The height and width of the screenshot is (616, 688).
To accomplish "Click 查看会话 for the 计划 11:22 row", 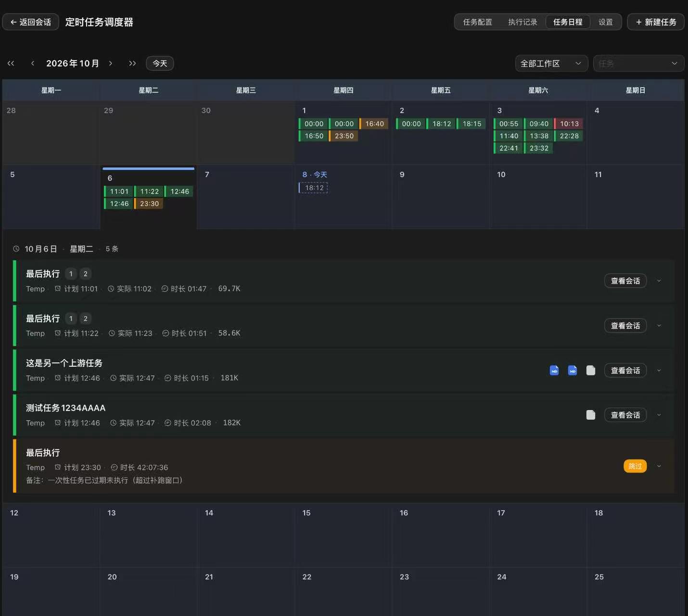I will [625, 326].
